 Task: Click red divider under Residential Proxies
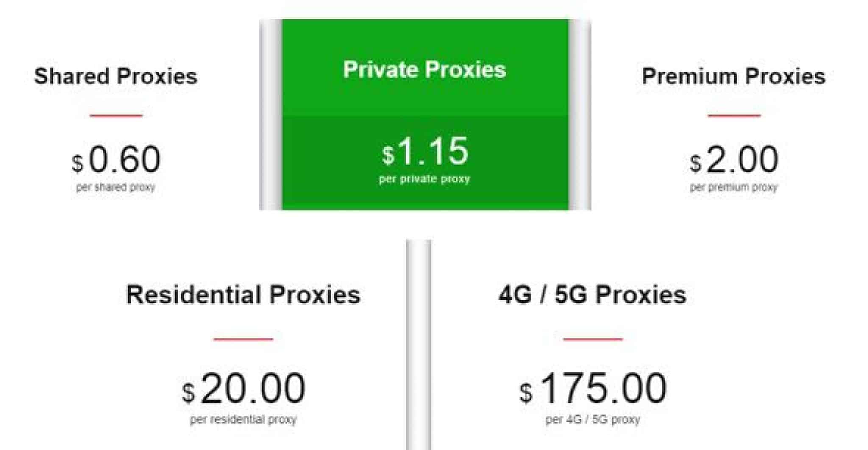(x=243, y=339)
